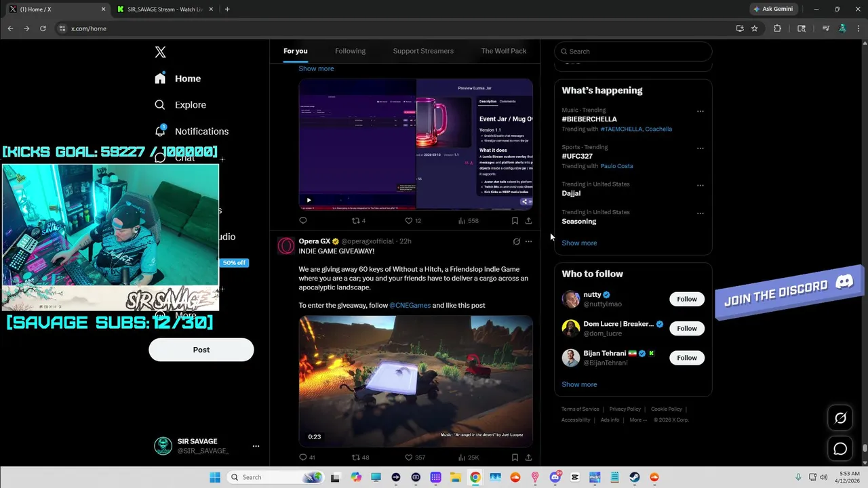This screenshot has height=488, width=868.
Task: Play the Opera GX game video
Action: point(416,382)
